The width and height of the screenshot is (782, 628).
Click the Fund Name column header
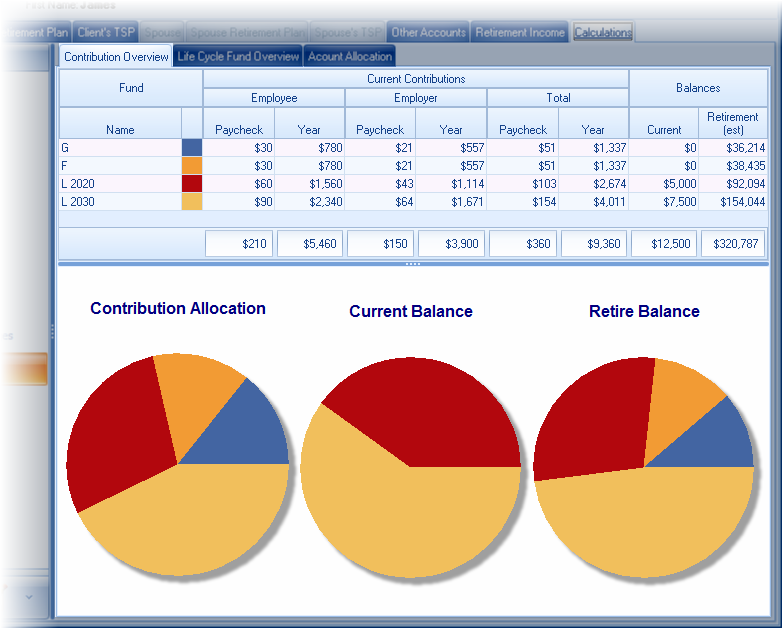pos(120,129)
